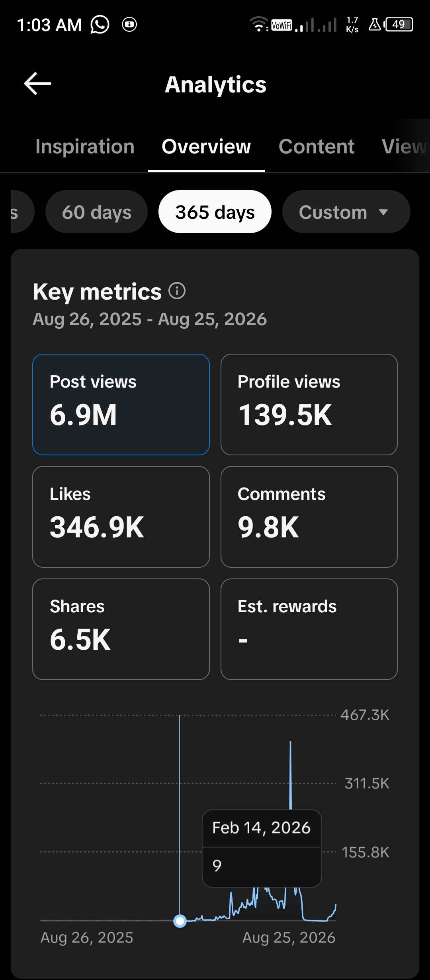Viewport: 430px width, 980px height.
Task: Click the Custom dropdown arrow
Action: (x=383, y=212)
